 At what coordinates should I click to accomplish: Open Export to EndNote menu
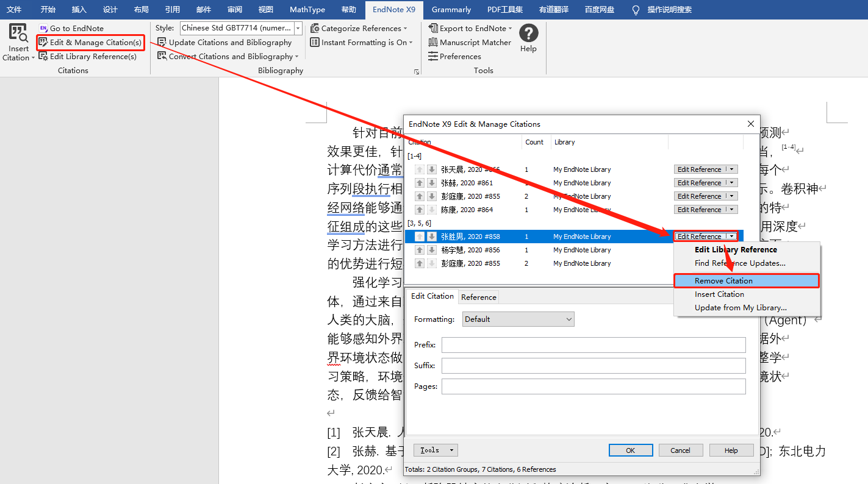pyautogui.click(x=470, y=28)
